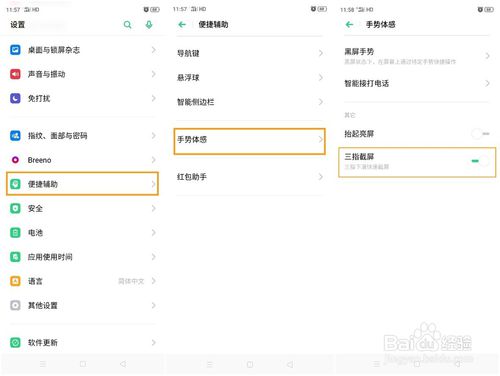500x376 pixels.
Task: Tap the home nav icon on the first screen
Action: [x=83, y=364]
